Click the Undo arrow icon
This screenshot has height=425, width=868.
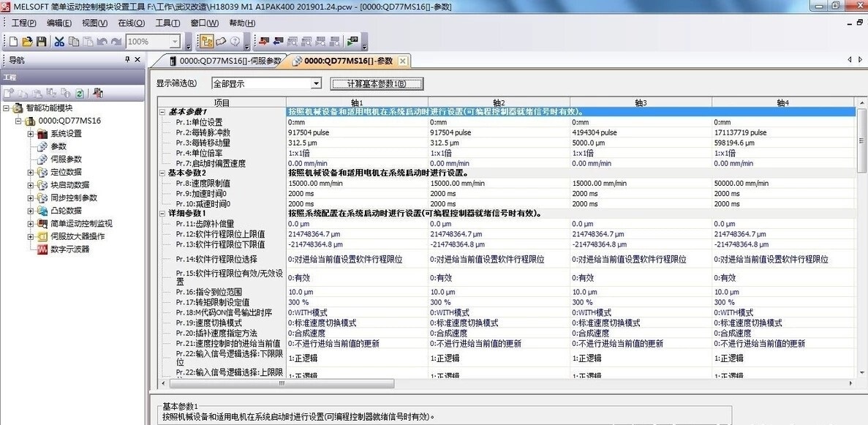102,42
